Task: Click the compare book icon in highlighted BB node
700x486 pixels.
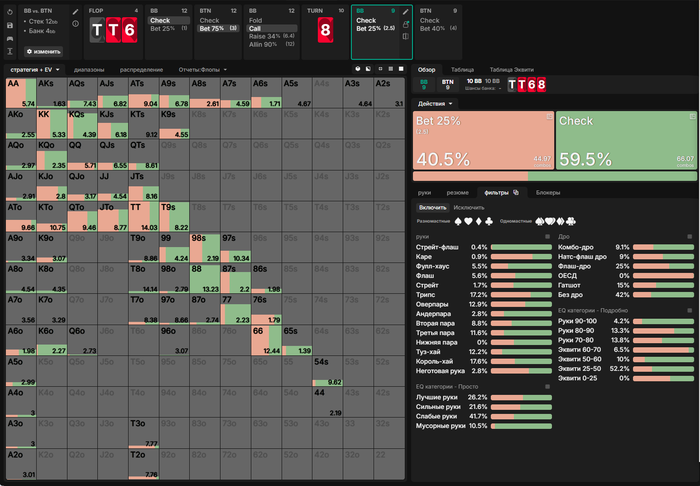Action: point(405,37)
